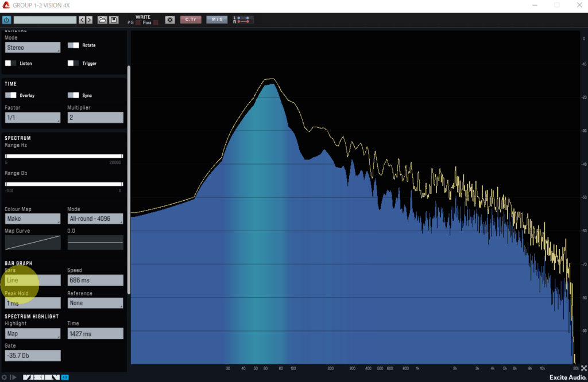The image size is (588, 382).
Task: Click the play/step icon at bottom left
Action: coord(13,377)
